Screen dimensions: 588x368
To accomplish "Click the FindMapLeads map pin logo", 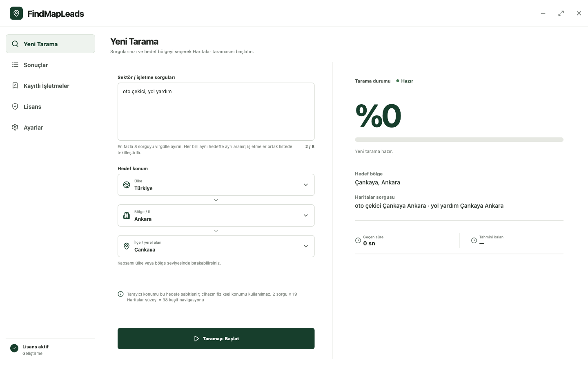I will [x=16, y=13].
